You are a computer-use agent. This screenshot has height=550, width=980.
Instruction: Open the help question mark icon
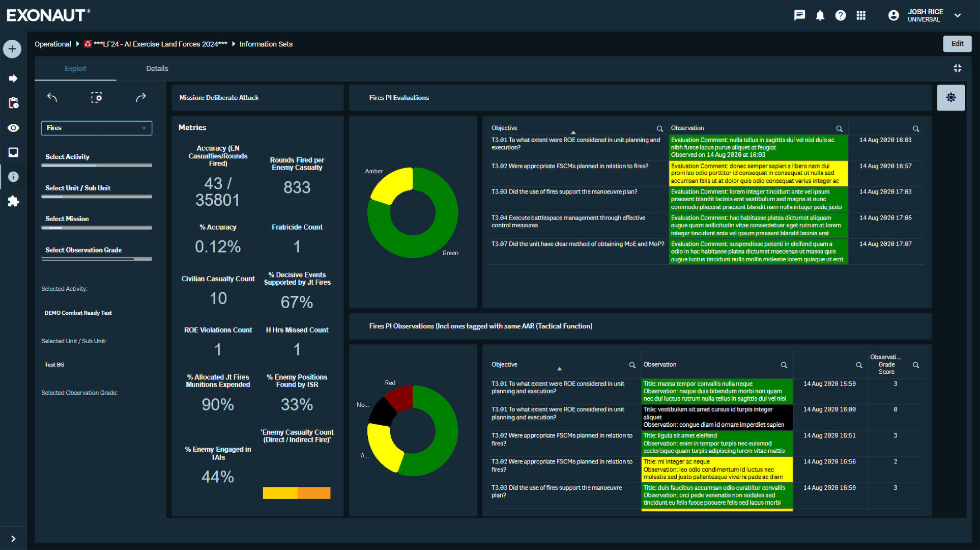841,15
